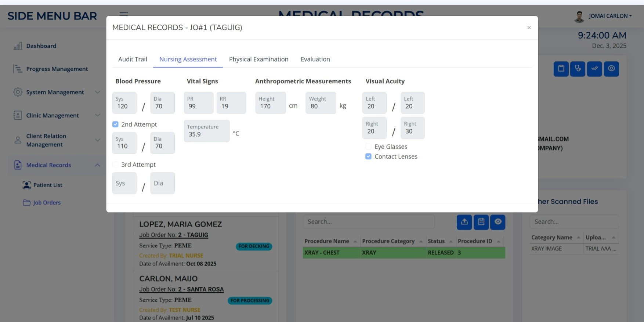Open Patient List in sidebar
This screenshot has width=644, height=322.
pyautogui.click(x=48, y=185)
